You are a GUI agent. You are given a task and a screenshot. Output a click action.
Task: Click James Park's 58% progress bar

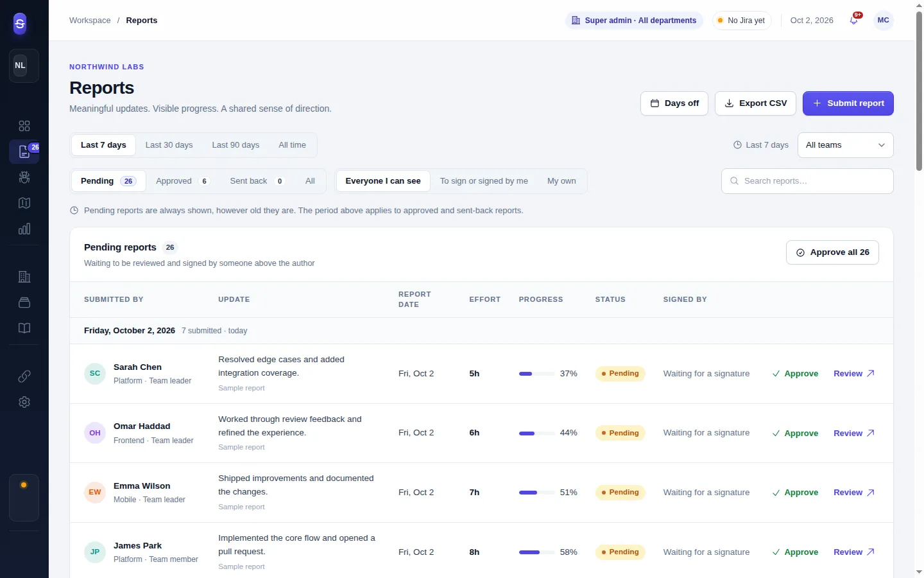click(x=536, y=552)
